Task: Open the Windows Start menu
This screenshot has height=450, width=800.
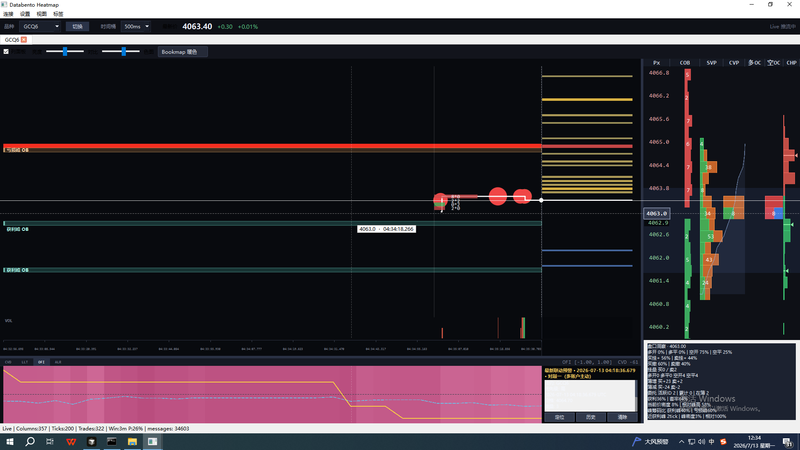Action: 10,441
